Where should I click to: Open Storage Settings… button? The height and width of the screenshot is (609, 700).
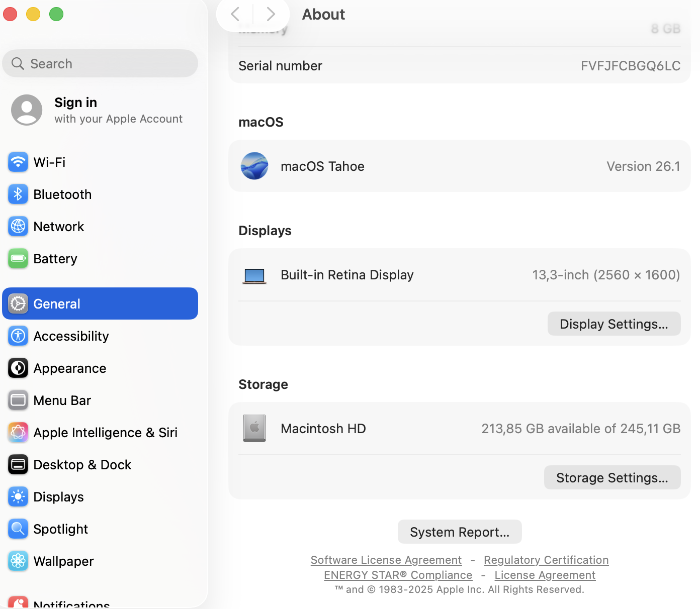click(x=612, y=477)
